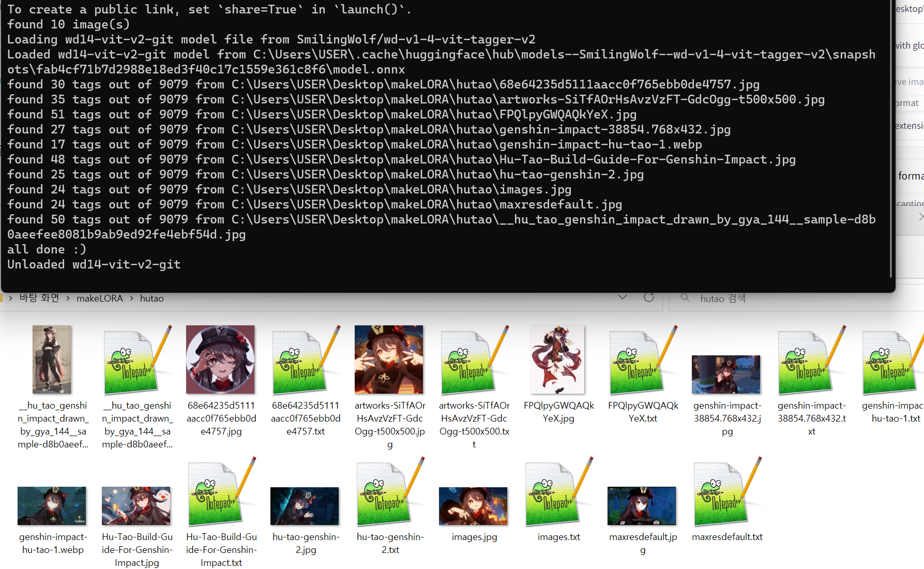The height and width of the screenshot is (569, 924).
Task: Select the 68e64235d5111aacc0f765ebb0de4757.txt Notepad++ icon
Action: 306,360
